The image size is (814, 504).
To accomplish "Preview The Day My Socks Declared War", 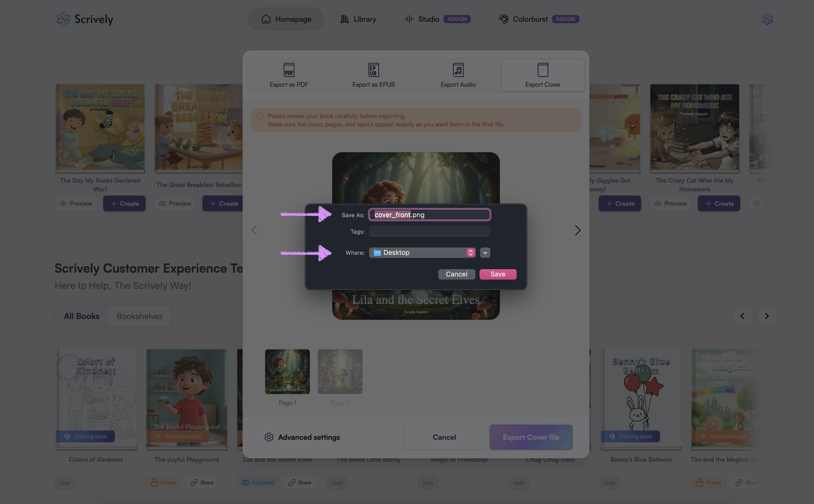I will pyautogui.click(x=76, y=203).
